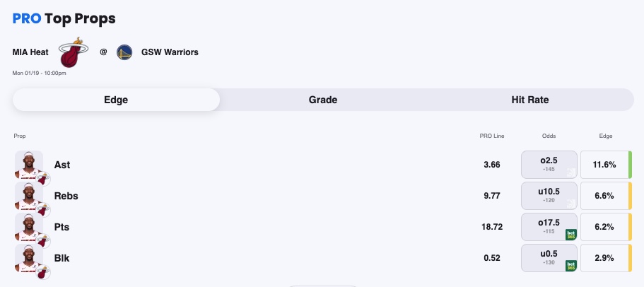This screenshot has width=644, height=287.
Task: Open the 11.6% edge box for Ast
Action: click(604, 165)
